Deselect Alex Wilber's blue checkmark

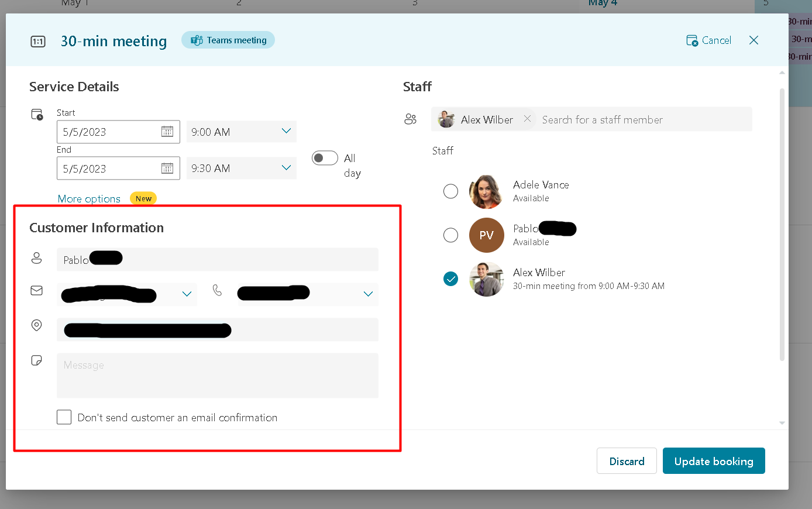pos(450,279)
